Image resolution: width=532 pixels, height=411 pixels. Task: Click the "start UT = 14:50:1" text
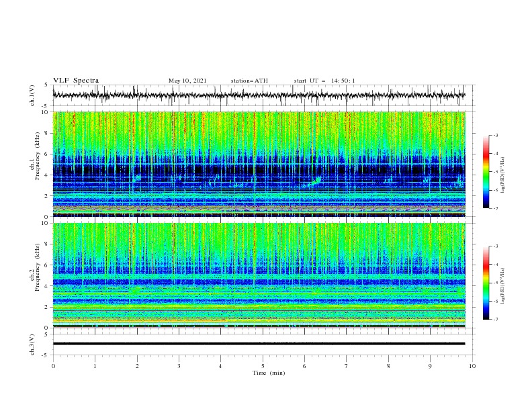(x=324, y=81)
